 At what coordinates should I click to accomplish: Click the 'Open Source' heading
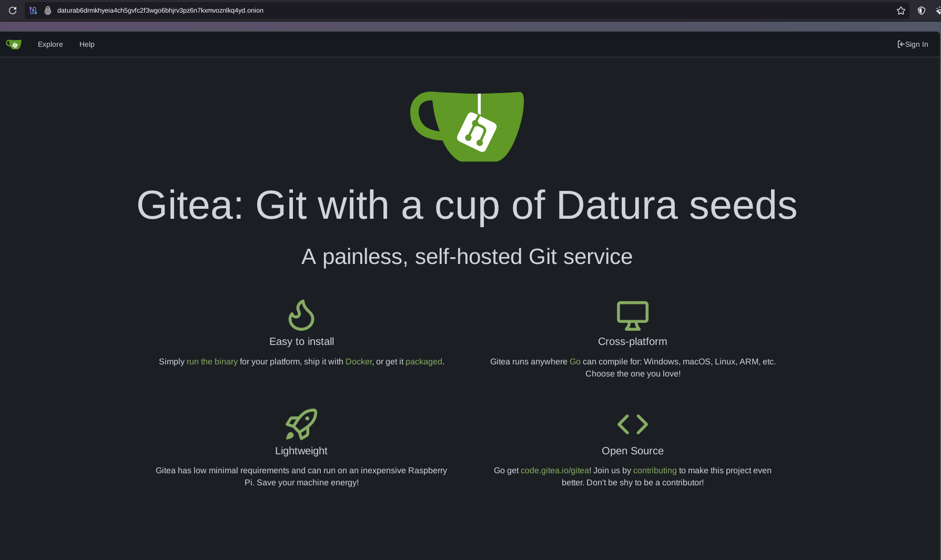[x=633, y=451]
